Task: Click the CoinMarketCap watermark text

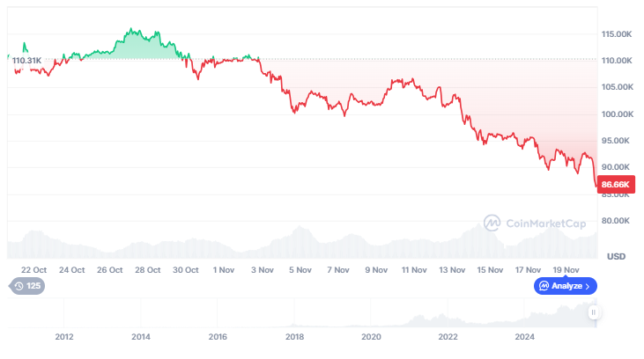Action: click(x=545, y=223)
